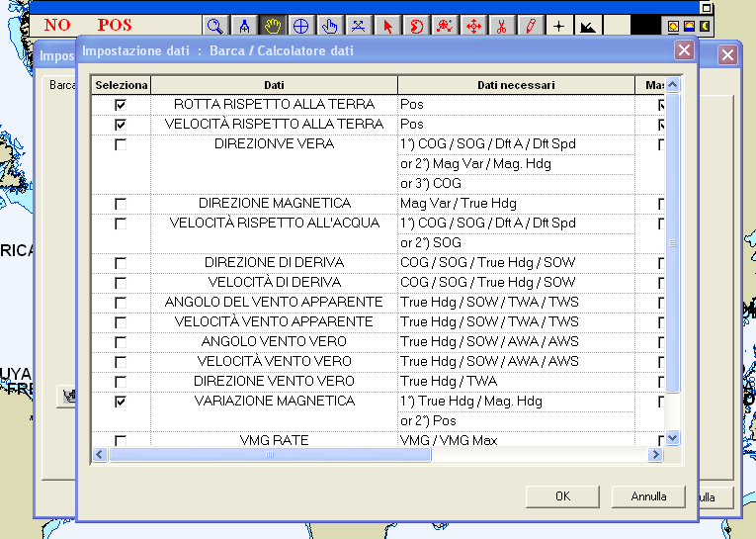
Task: Select the red arrow pointer tool
Action: click(387, 26)
